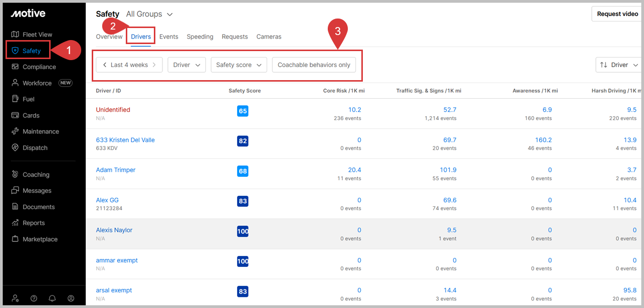The image size is (644, 308).
Task: Open driver ammar exempt
Action: point(117,260)
